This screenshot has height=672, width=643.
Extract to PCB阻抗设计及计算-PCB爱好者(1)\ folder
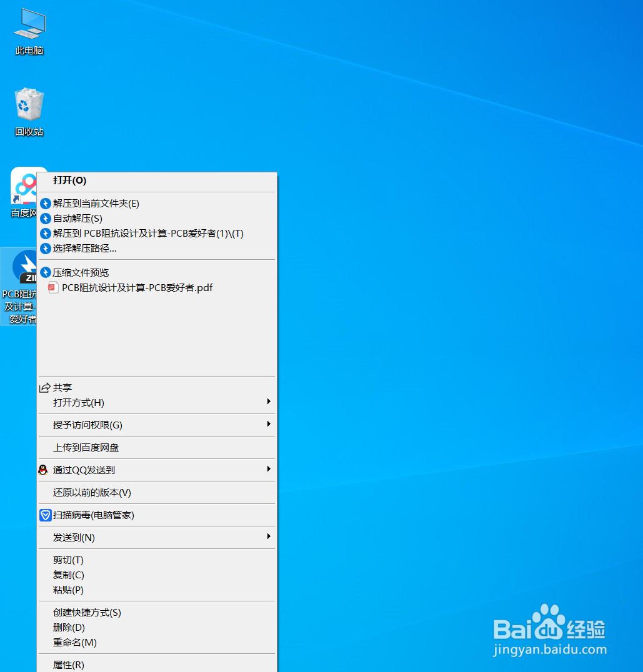[x=156, y=234]
